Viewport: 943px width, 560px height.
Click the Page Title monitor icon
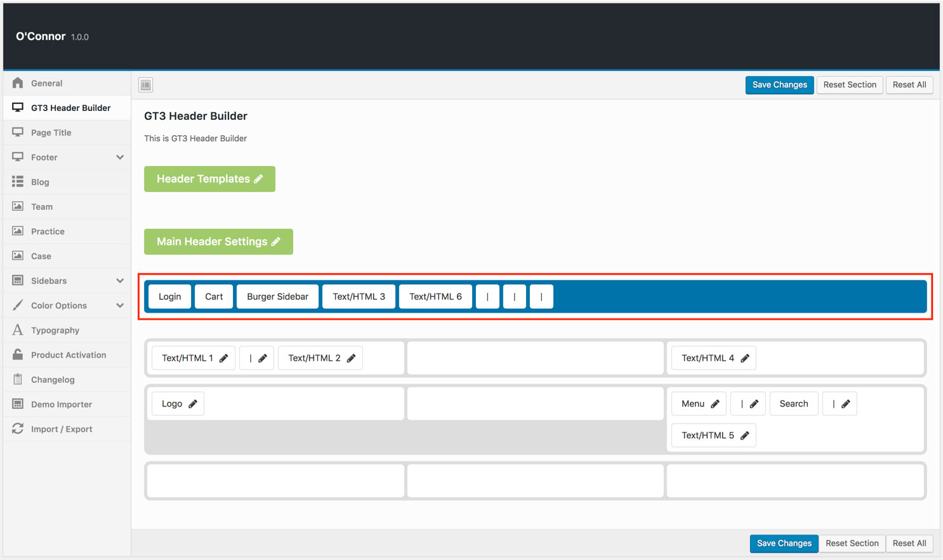pos(18,133)
